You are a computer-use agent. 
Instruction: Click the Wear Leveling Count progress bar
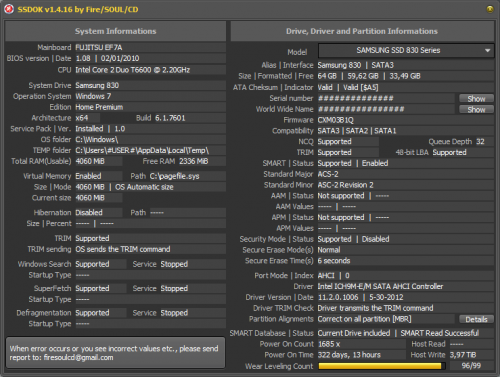[382, 366]
